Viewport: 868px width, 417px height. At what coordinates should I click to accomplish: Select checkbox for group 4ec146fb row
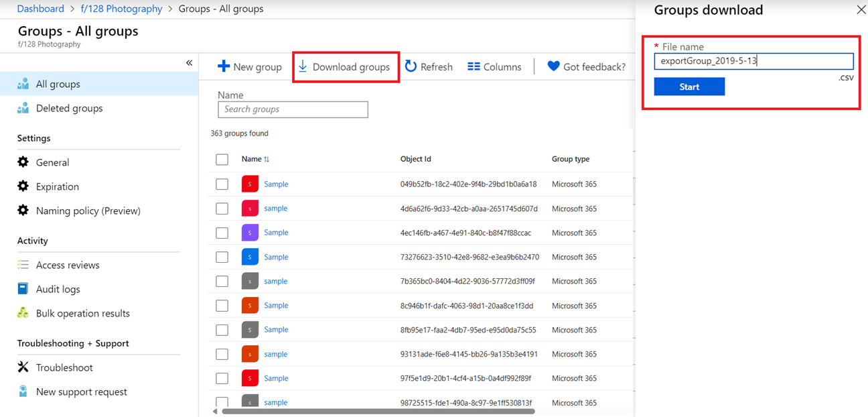point(222,233)
